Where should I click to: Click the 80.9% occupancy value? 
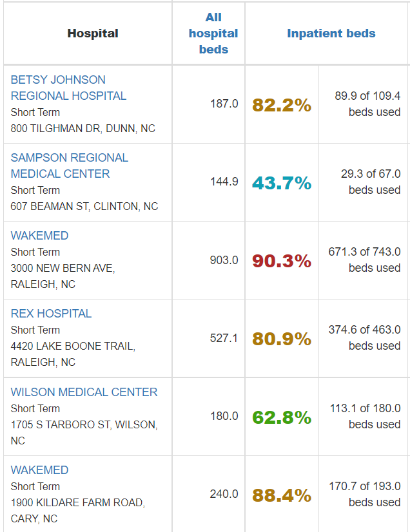tap(282, 339)
